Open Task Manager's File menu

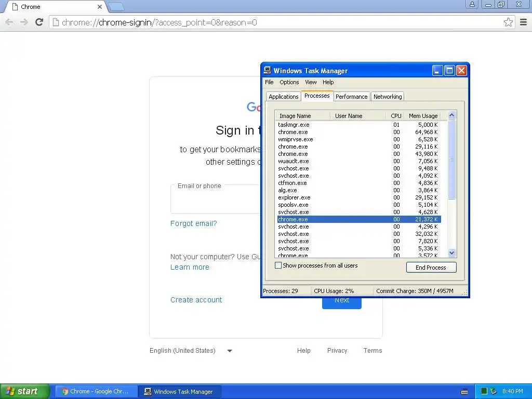269,82
